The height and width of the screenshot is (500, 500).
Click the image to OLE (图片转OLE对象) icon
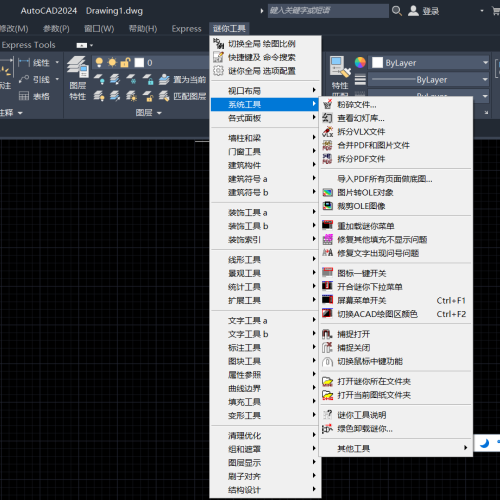point(327,192)
